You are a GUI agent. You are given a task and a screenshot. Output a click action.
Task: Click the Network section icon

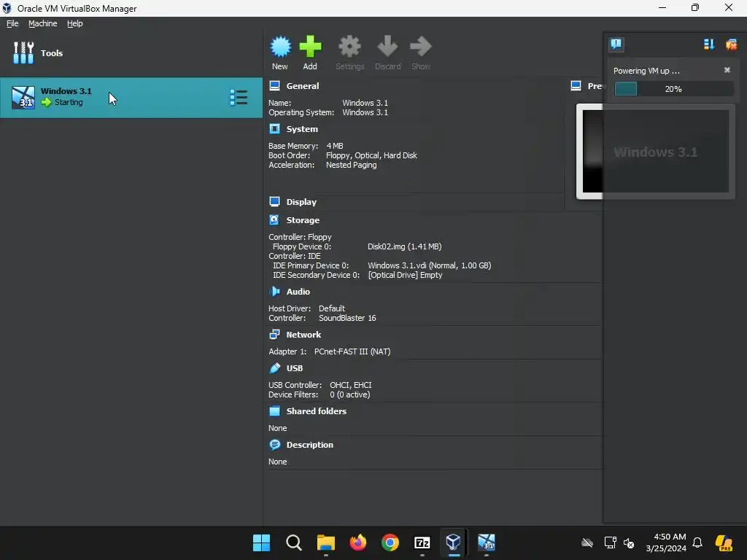coord(274,335)
